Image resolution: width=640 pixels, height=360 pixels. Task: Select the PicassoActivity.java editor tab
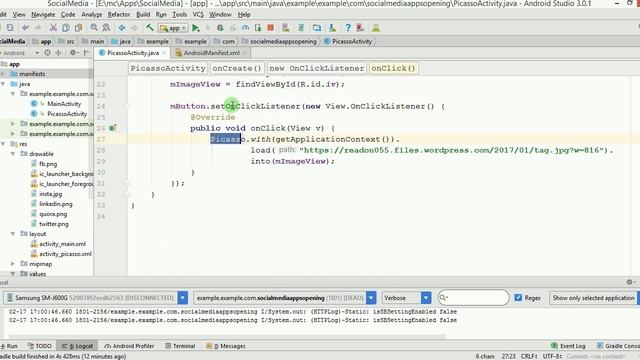(x=133, y=53)
